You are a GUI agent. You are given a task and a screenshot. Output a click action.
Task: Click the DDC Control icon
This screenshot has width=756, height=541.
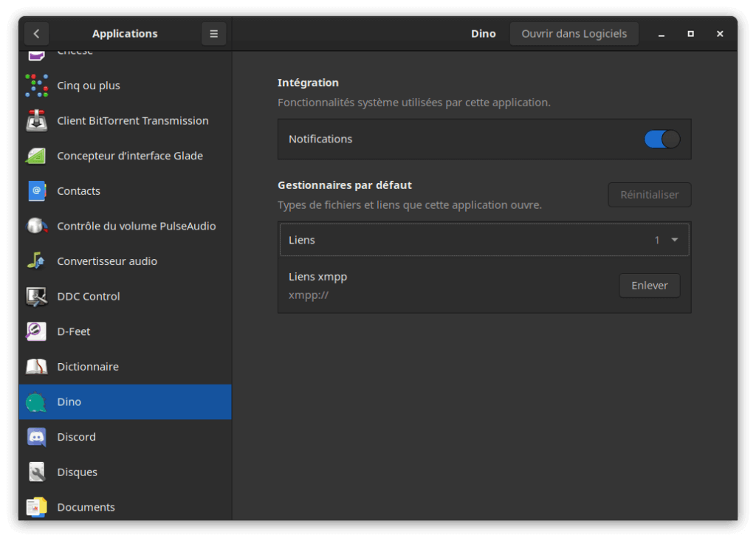(37, 297)
